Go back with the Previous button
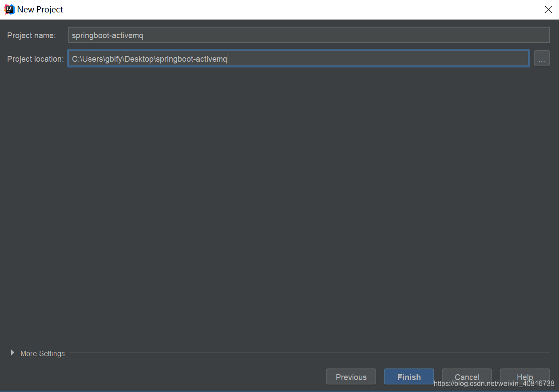The width and height of the screenshot is (559, 392). click(351, 376)
